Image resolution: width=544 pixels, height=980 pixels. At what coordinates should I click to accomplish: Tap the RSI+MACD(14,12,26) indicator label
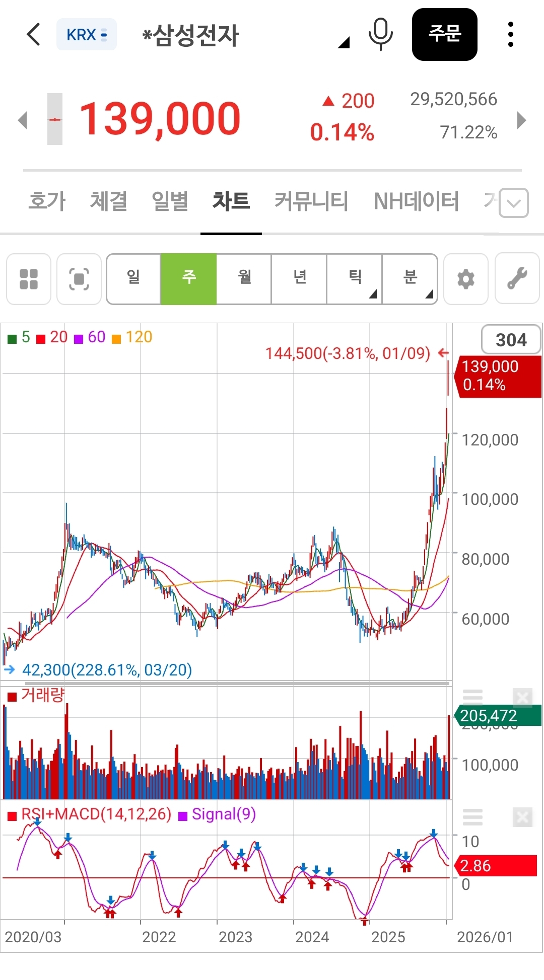point(89,814)
